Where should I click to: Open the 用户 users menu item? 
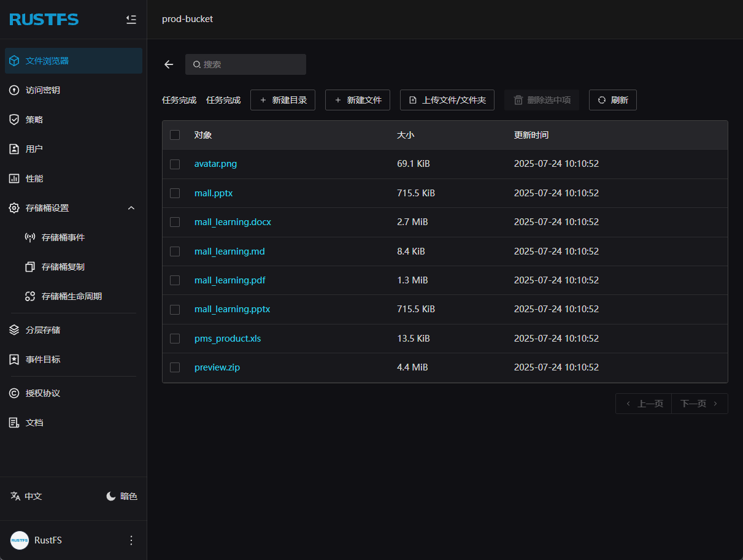point(34,149)
